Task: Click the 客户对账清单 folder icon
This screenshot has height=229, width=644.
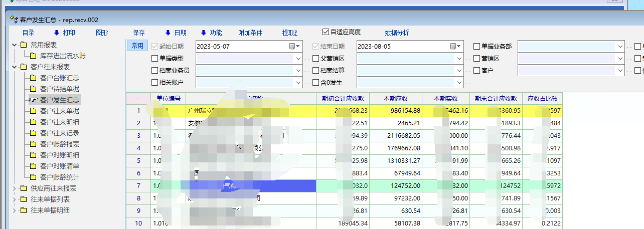Action: (33, 166)
